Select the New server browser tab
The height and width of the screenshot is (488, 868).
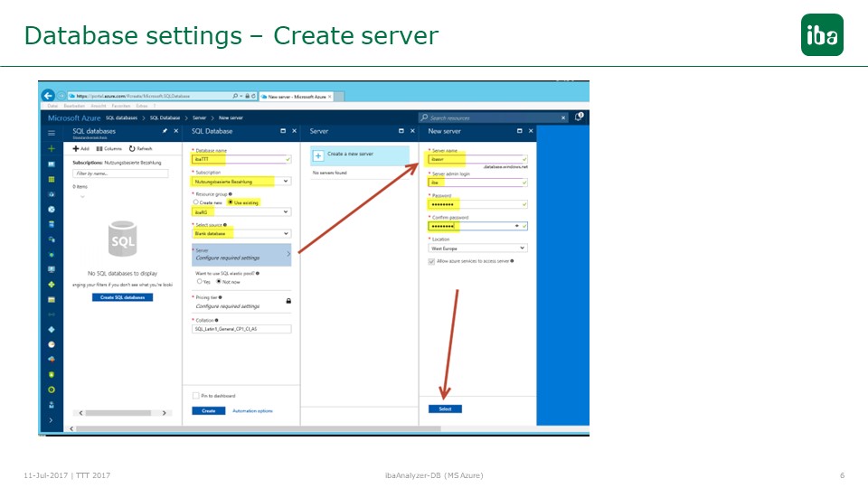pos(297,97)
